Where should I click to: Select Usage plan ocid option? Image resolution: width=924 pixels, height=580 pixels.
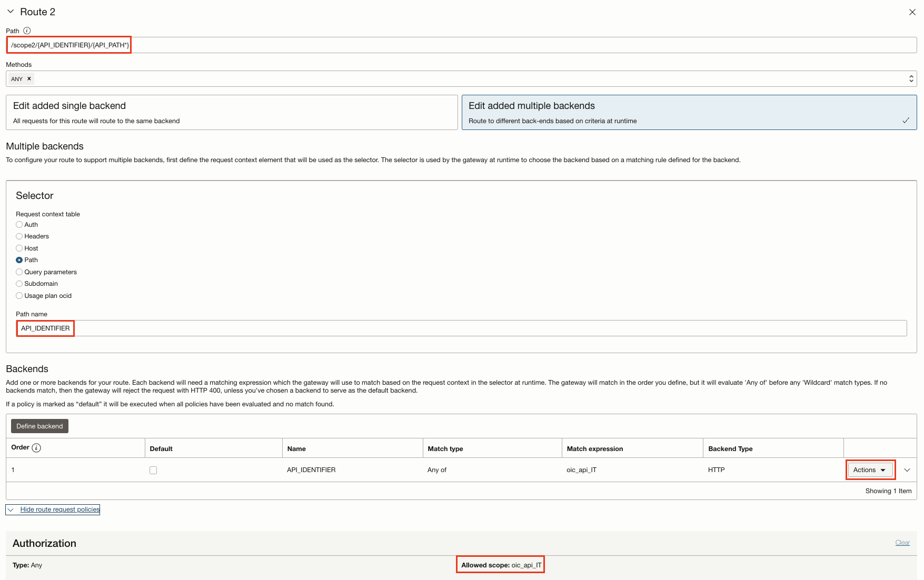click(19, 296)
